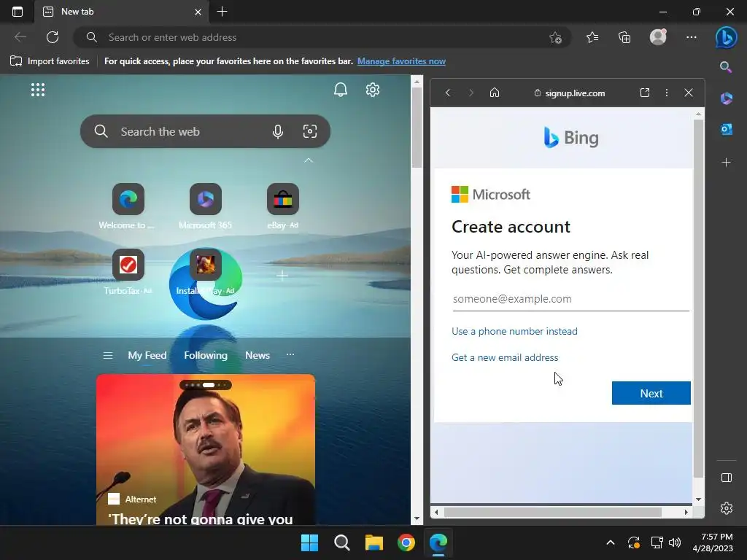Viewport: 747px width, 560px height.
Task: Click Get a new email address
Action: click(505, 357)
